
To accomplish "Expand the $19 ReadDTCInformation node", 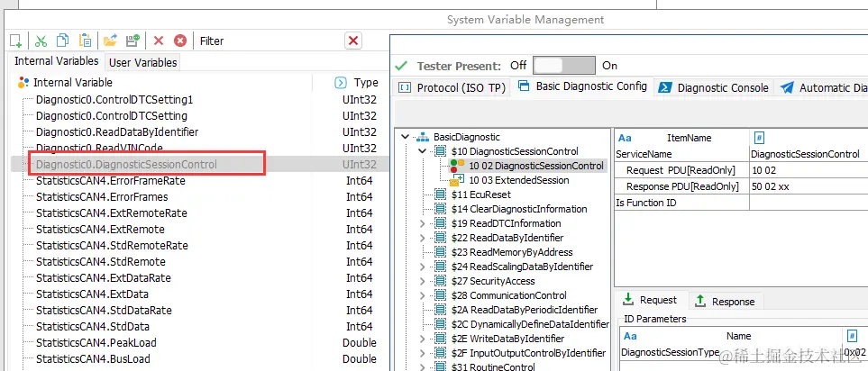I will pos(423,223).
